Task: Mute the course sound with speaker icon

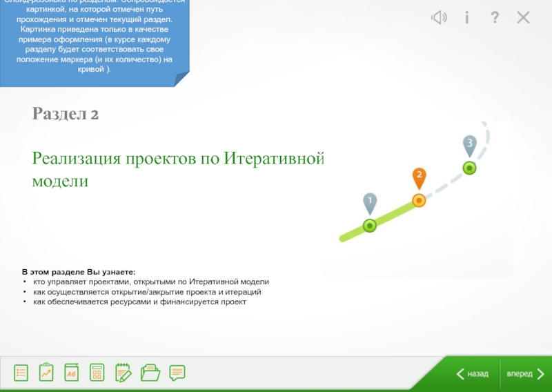Action: (439, 18)
